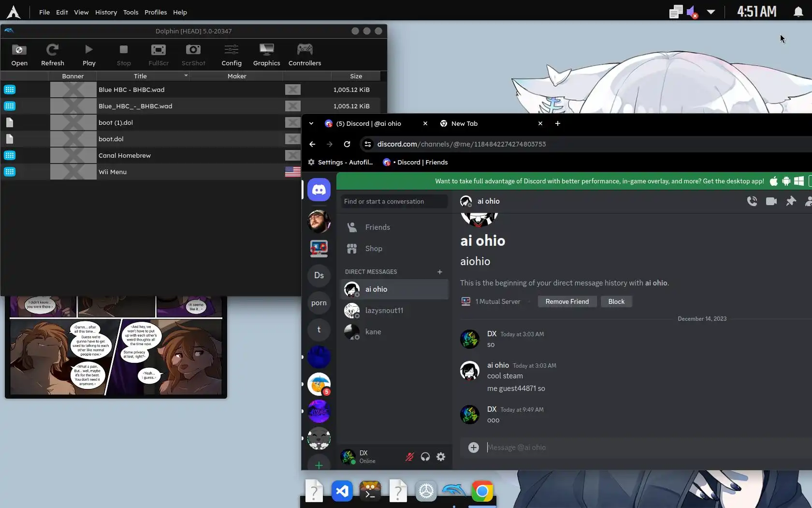
Task: Show pinned messages in DM
Action: pyautogui.click(x=791, y=201)
